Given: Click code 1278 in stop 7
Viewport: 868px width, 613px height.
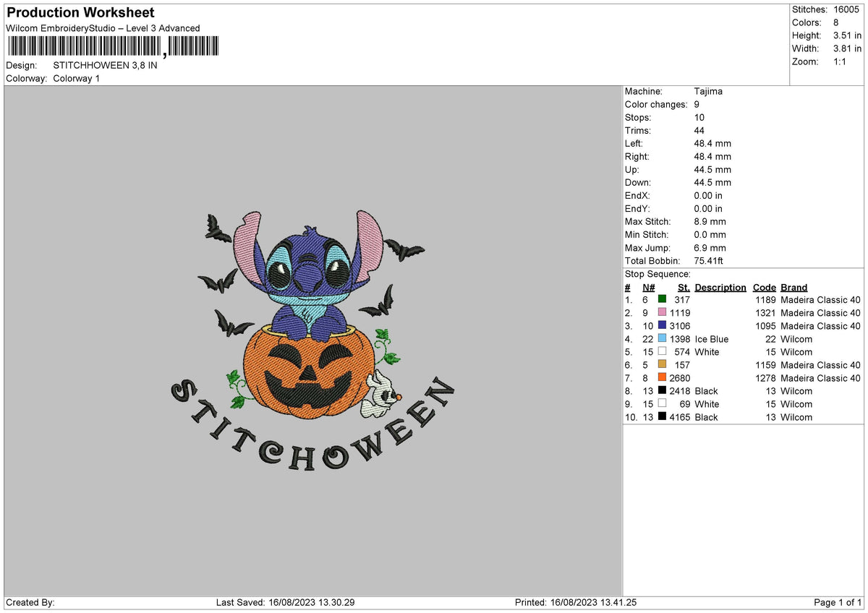Looking at the screenshot, I should pos(765,378).
